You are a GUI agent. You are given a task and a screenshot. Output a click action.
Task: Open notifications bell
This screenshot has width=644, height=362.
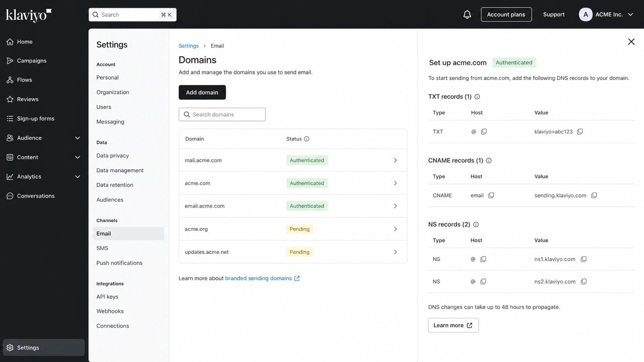(467, 15)
